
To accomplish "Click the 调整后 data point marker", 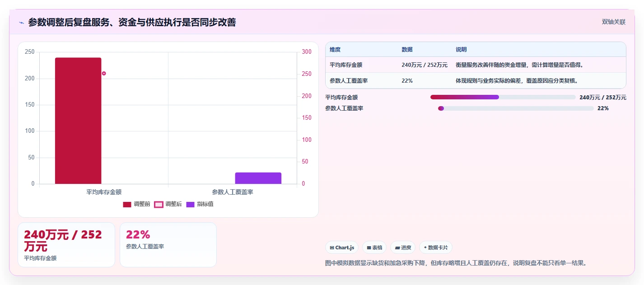I will click(x=104, y=73).
